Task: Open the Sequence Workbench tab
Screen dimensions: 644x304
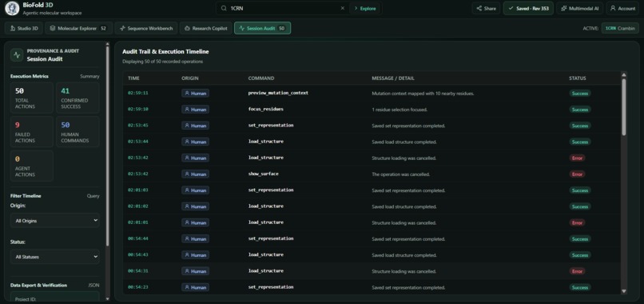Action: pos(146,28)
